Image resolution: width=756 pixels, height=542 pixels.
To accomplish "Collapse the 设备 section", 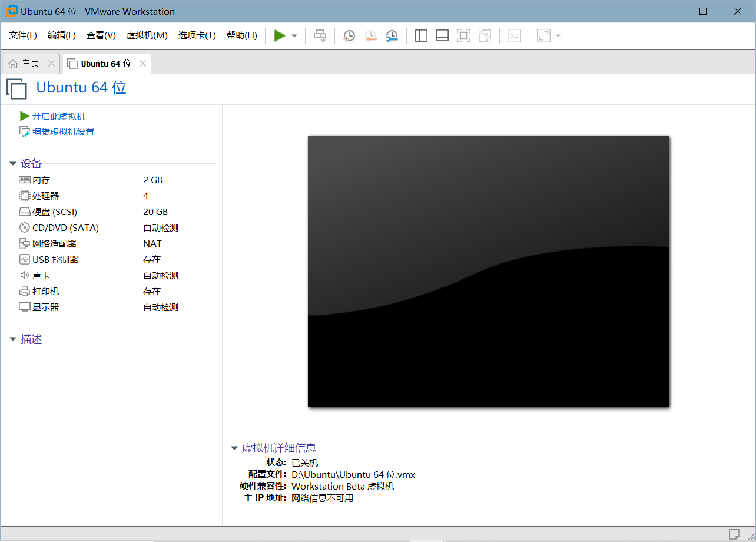I will click(x=13, y=164).
